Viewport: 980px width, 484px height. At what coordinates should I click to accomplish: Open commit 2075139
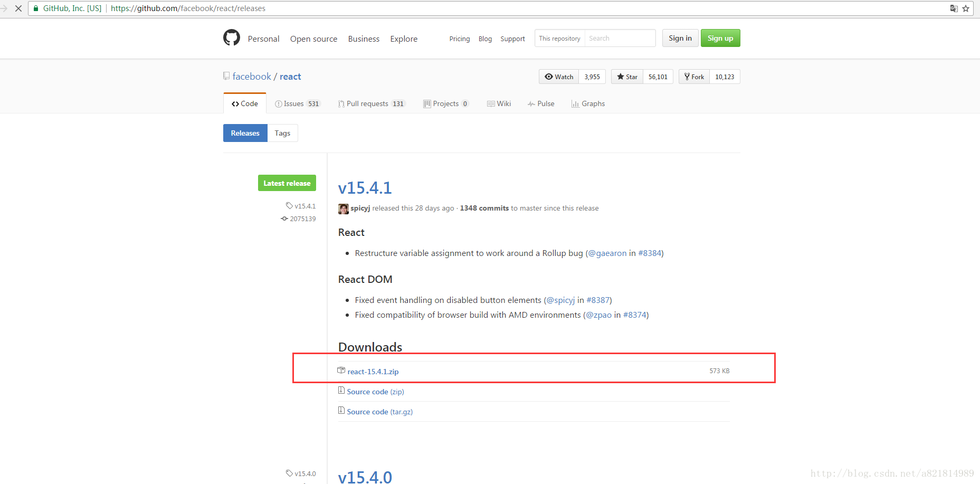299,219
